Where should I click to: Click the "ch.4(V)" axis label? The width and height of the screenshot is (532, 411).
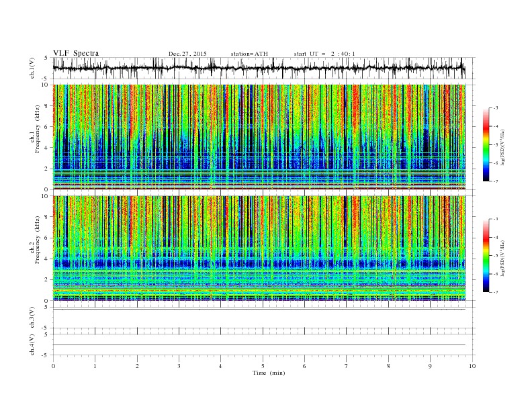(32, 345)
